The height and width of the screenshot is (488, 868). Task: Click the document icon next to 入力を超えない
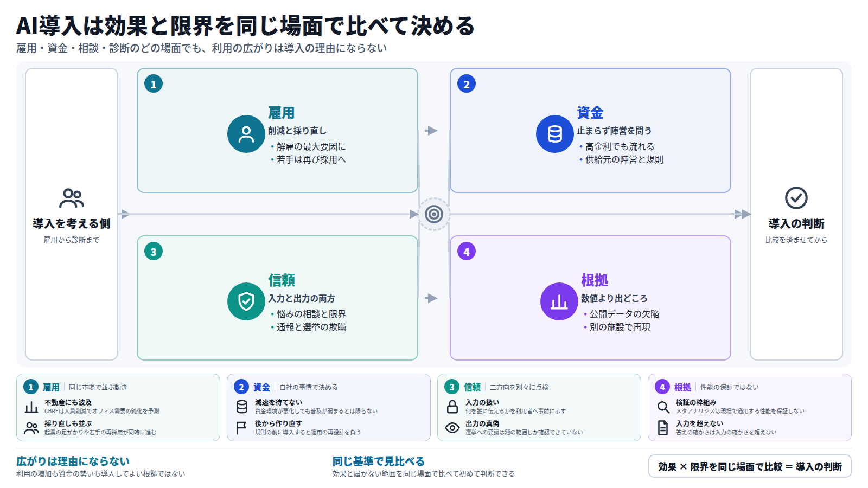(x=663, y=428)
